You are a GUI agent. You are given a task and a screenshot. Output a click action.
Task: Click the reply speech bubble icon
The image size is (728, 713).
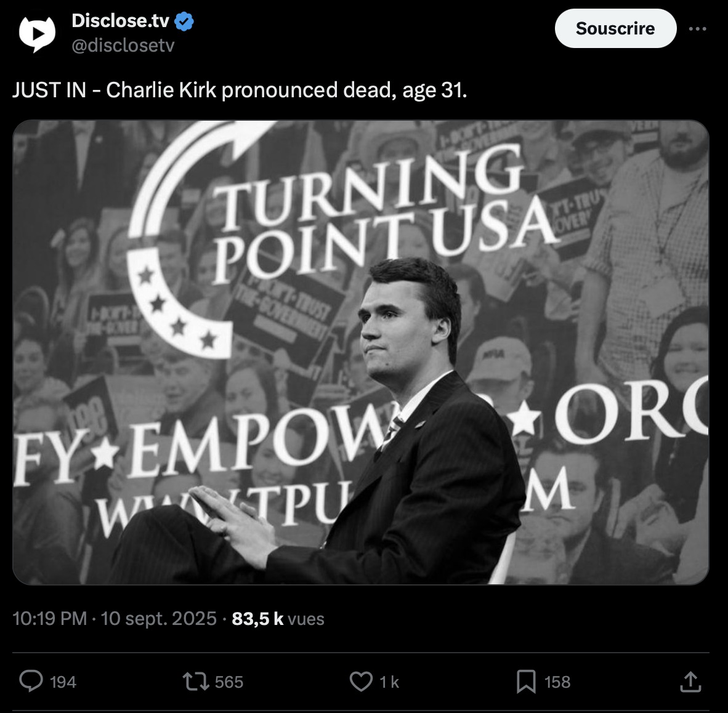(31, 682)
